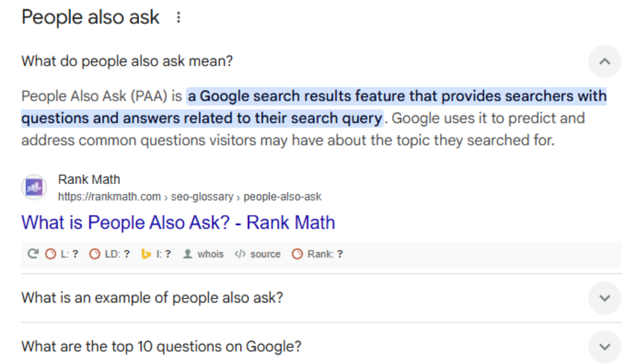Click the source code brackets icon
626x364 pixels.
[240, 254]
